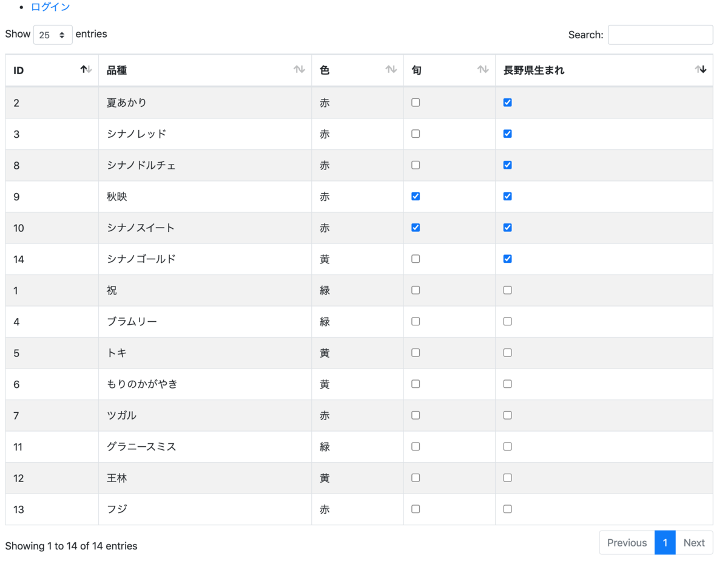
Task: Open the ログイン link
Action: click(x=50, y=7)
